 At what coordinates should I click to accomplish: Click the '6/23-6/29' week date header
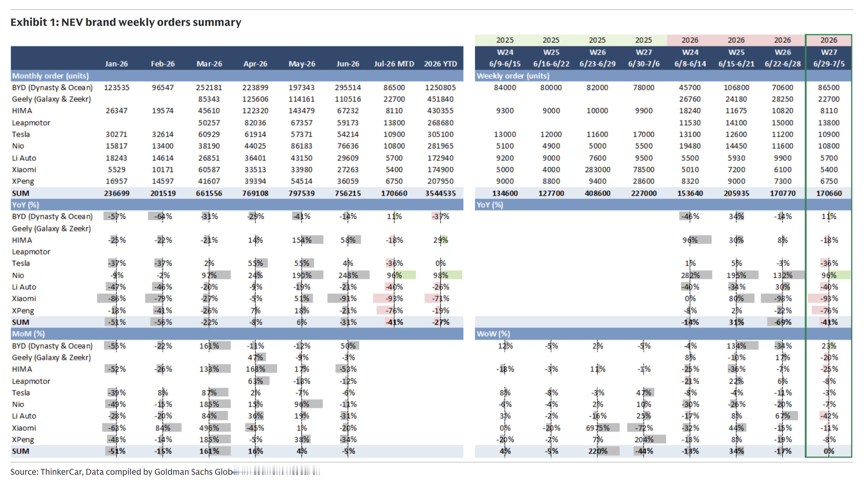coord(597,64)
